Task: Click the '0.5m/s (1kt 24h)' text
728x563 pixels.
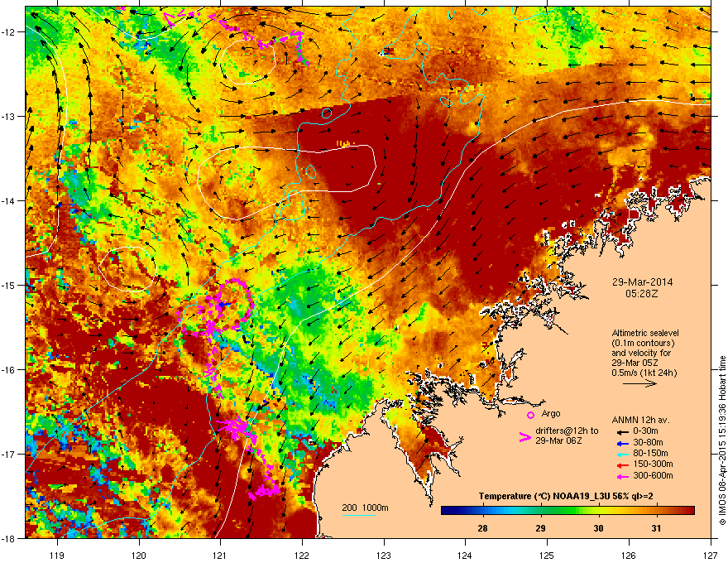Action: click(644, 373)
